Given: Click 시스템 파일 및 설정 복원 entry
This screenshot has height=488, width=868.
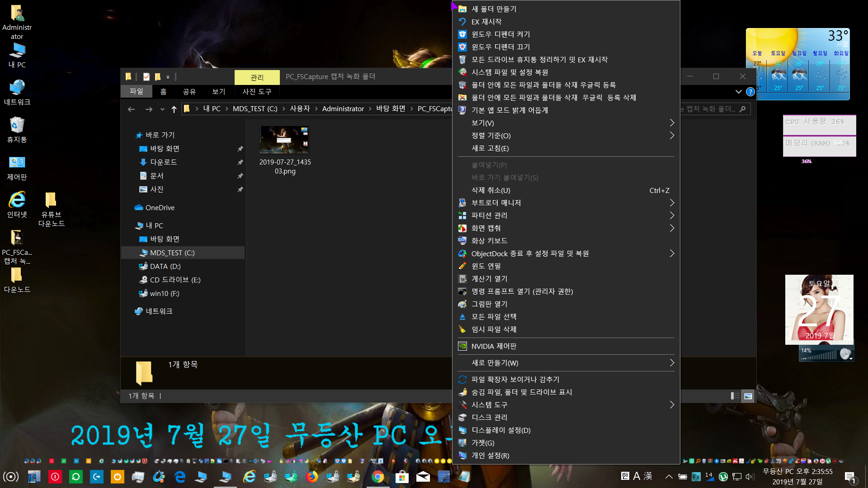Looking at the screenshot, I should 566,72.
